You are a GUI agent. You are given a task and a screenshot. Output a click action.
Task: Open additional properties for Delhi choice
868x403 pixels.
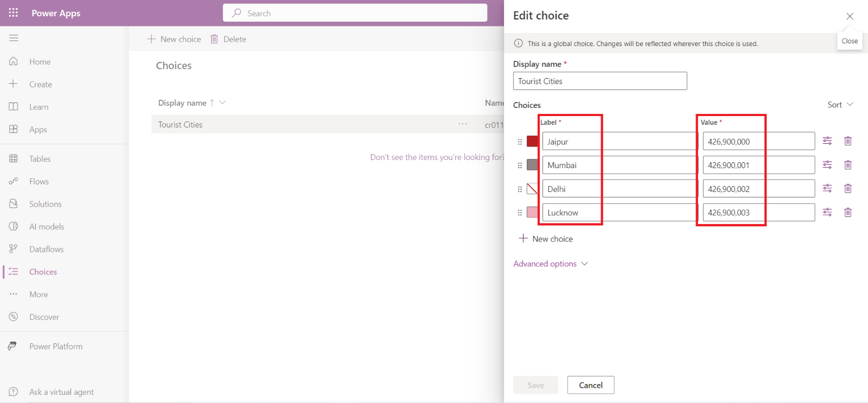coord(827,188)
